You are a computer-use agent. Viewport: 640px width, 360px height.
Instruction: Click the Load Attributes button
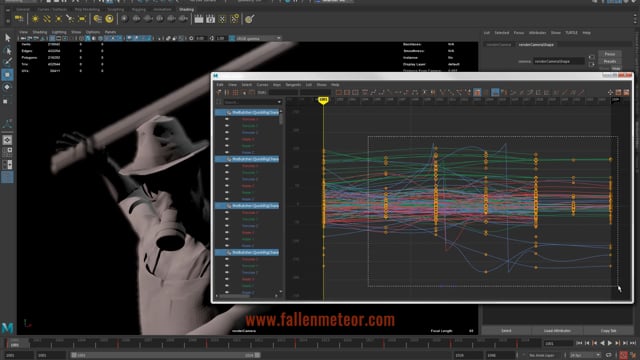pyautogui.click(x=557, y=331)
